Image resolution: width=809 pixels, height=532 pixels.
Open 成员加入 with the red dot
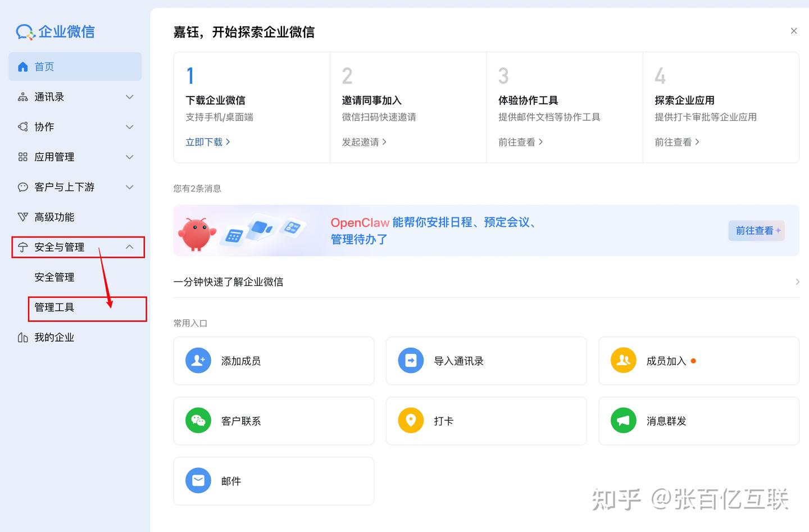click(x=623, y=360)
